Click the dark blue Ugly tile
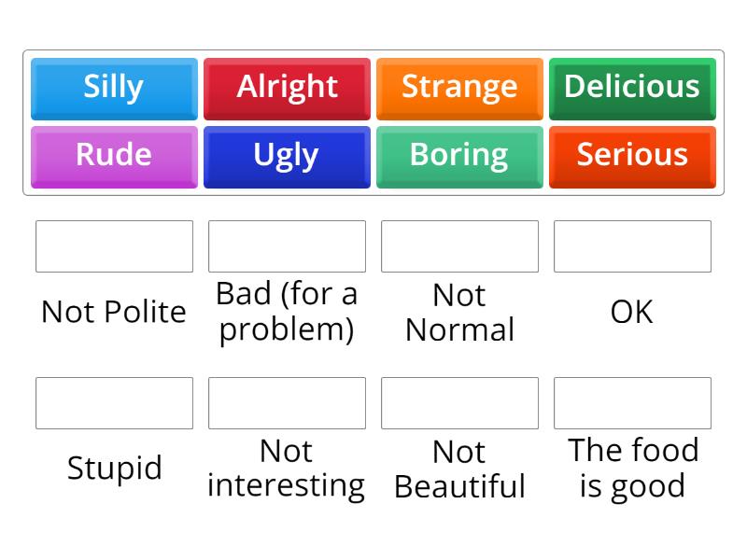The width and height of the screenshot is (747, 560). pyautogui.click(x=287, y=155)
